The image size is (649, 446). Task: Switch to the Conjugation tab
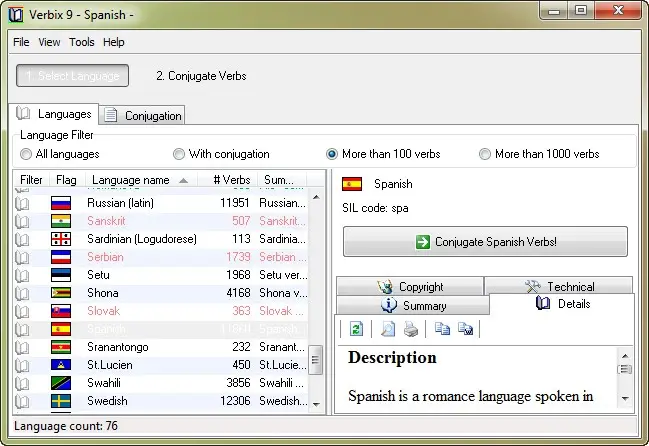(142, 115)
